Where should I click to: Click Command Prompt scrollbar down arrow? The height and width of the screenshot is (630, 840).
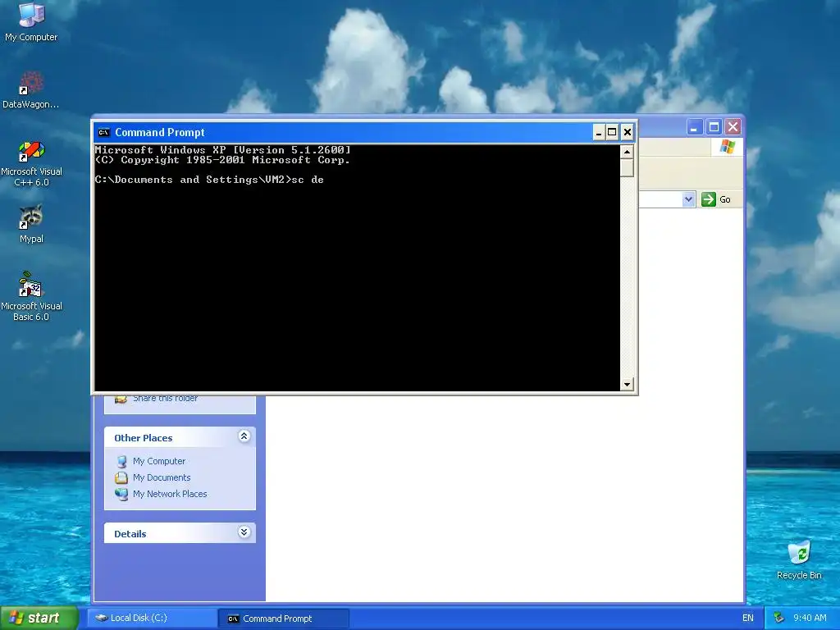[627, 384]
